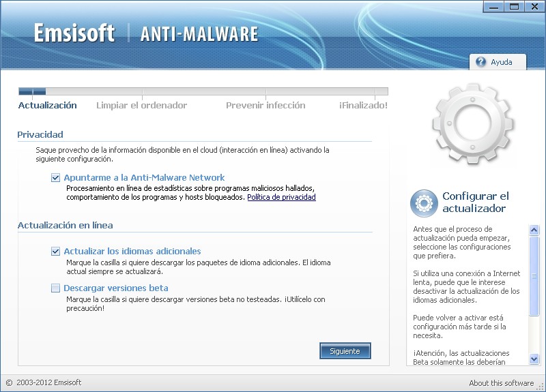
Task: Click the window resize grip icon
Action: (x=541, y=386)
